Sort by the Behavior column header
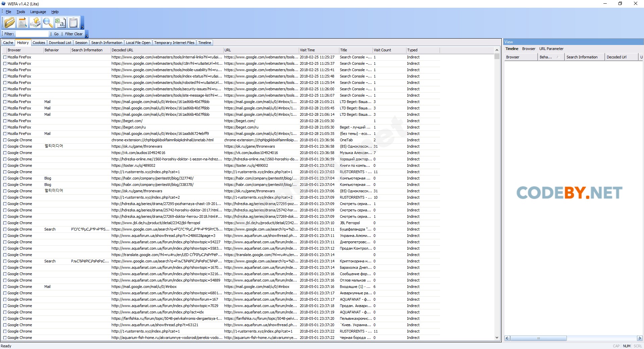The image size is (644, 349). pyautogui.click(x=57, y=50)
